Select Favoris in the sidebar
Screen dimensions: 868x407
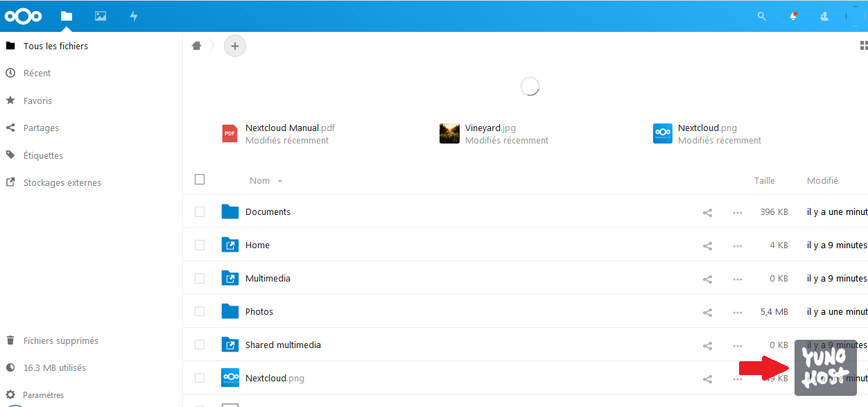pos(37,101)
